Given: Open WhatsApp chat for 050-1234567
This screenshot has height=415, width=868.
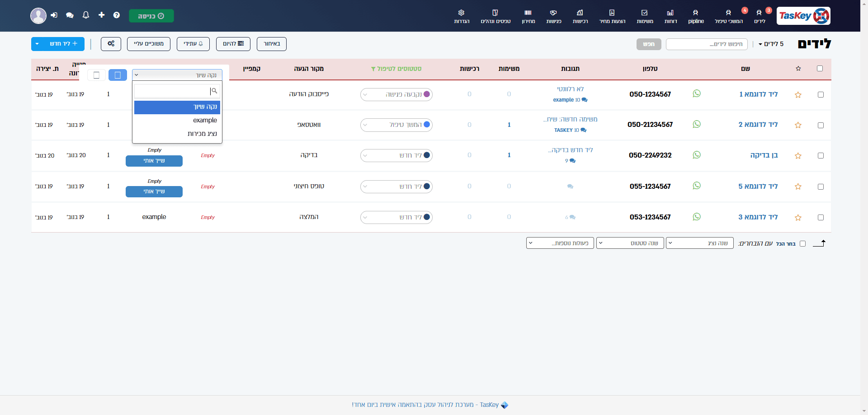Looking at the screenshot, I should (x=697, y=93).
